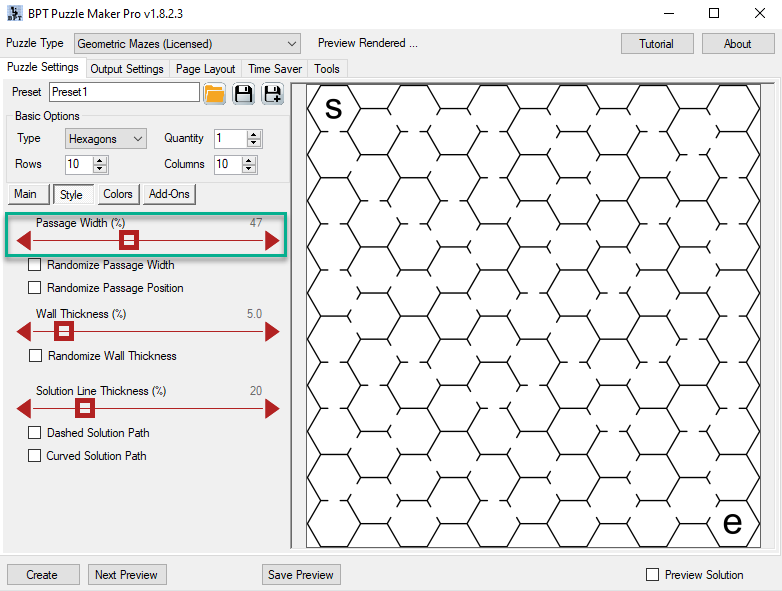Toggle Dashed Solution Path checkbox

coord(35,433)
